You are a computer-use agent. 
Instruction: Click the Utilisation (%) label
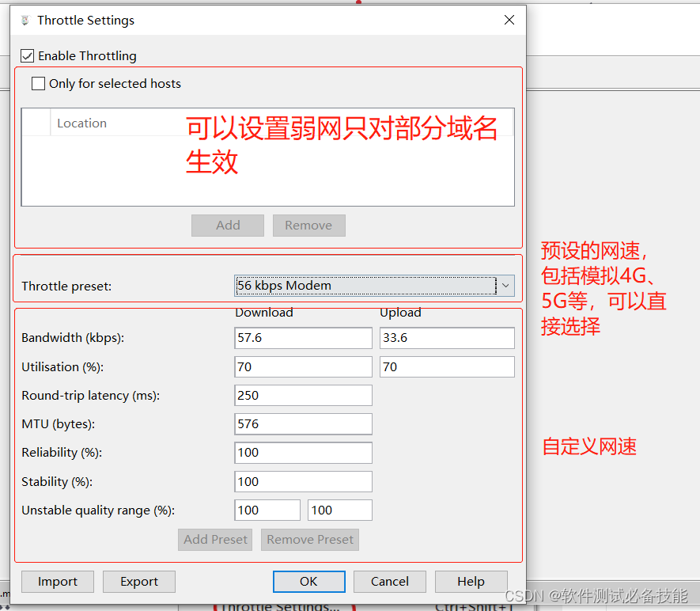click(62, 367)
